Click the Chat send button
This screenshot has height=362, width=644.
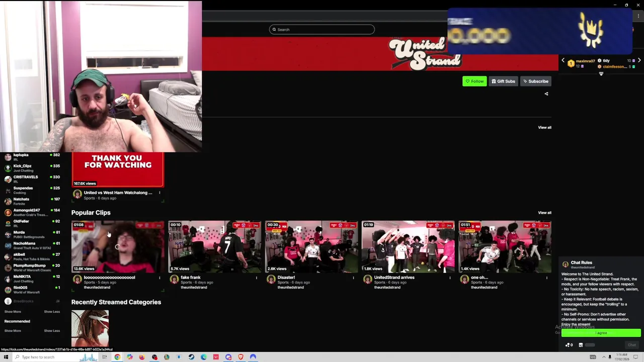point(632,345)
